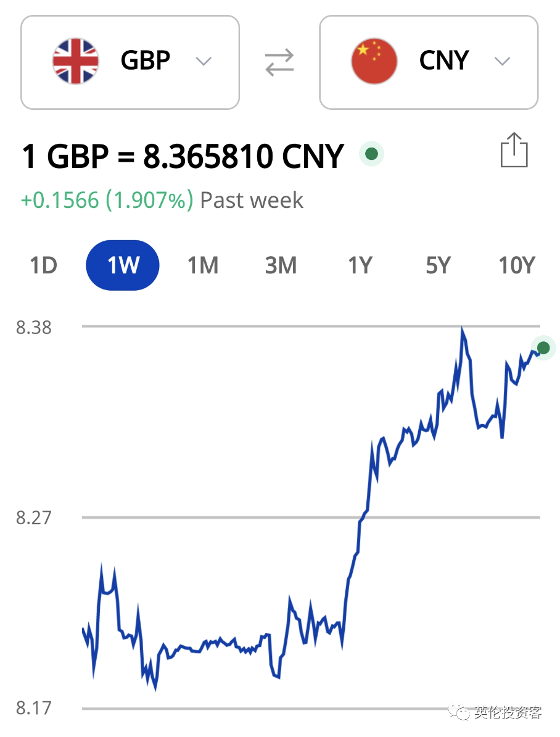The image size is (560, 737).
Task: Tap the green live-rate indicator dot
Action: [372, 154]
